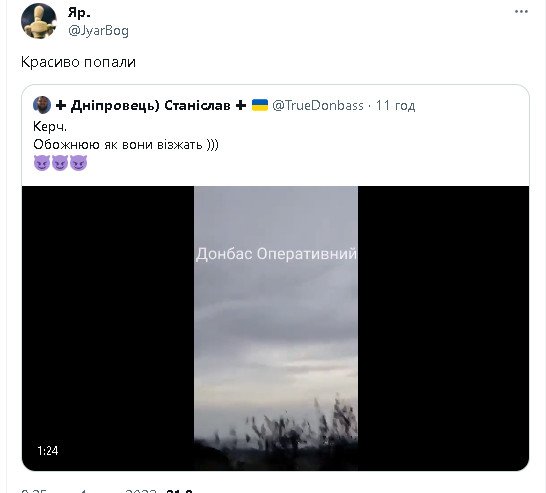
Task: Open Дніпровець) Станіслав profile name
Action: tap(150, 105)
